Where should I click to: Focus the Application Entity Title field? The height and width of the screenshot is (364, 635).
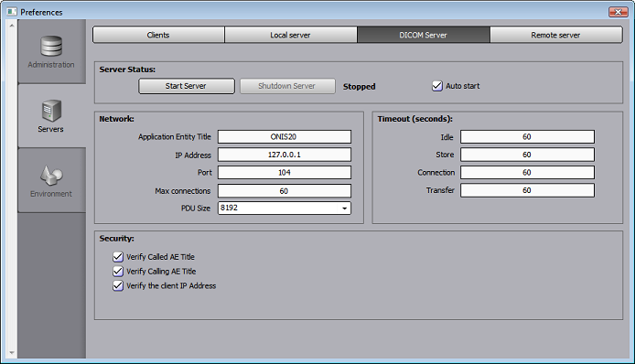click(285, 137)
